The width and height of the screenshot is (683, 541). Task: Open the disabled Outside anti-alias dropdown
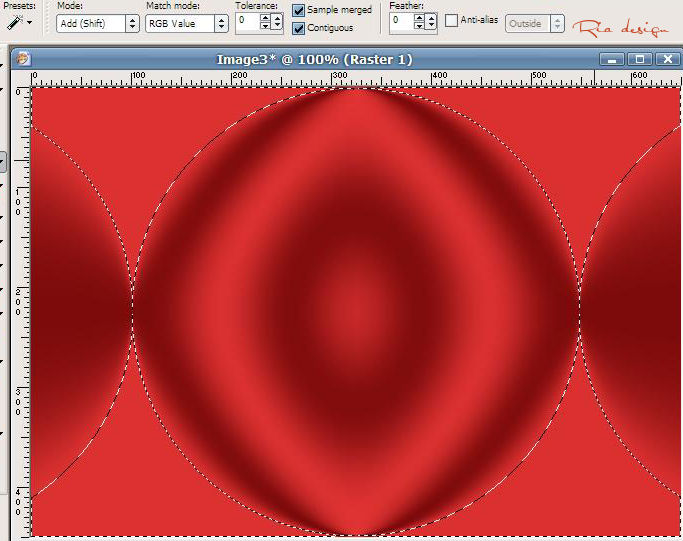pyautogui.click(x=534, y=24)
